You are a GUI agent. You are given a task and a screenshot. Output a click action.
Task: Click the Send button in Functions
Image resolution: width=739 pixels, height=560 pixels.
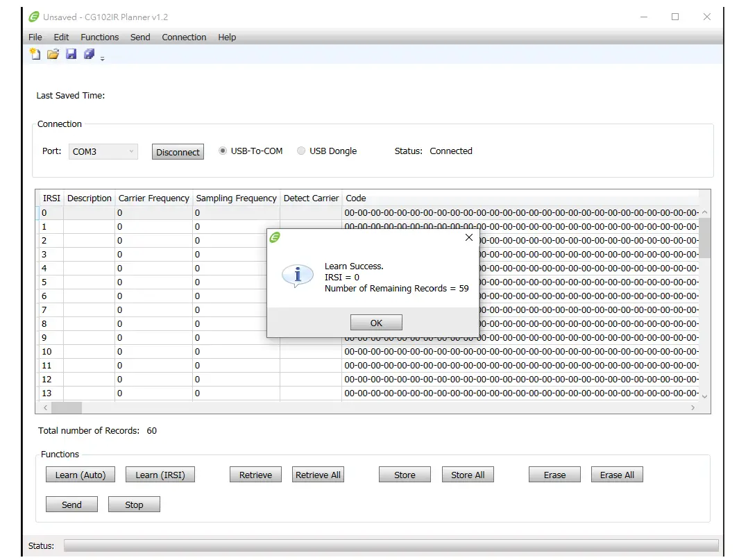71,504
